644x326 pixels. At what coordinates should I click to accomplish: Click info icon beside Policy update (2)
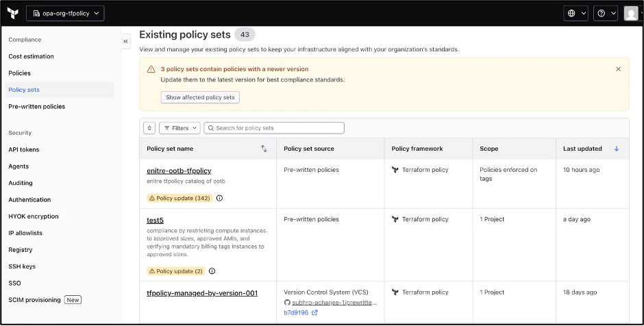click(212, 271)
